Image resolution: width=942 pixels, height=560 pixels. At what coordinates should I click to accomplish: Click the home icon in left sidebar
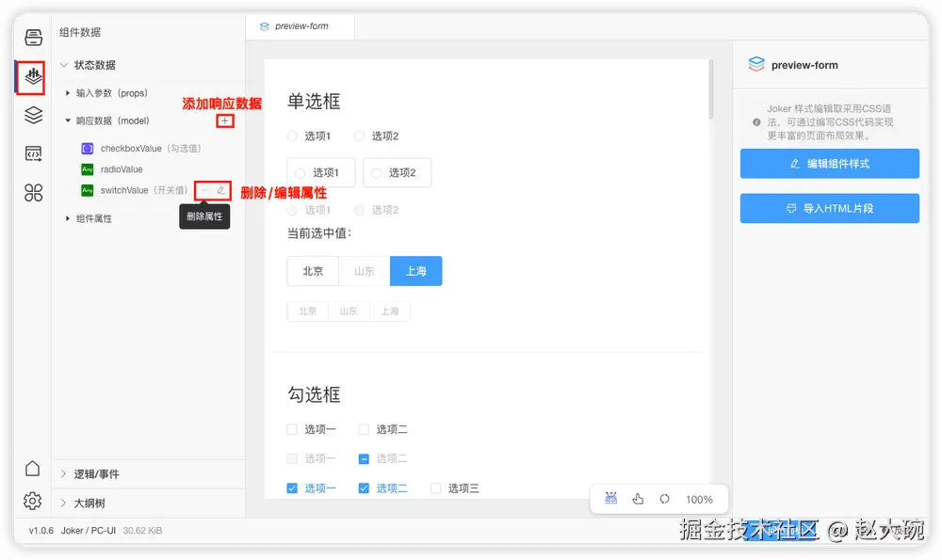33,468
